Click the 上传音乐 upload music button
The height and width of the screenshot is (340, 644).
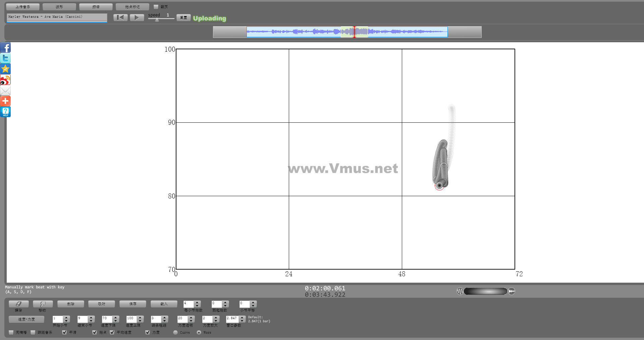point(23,7)
